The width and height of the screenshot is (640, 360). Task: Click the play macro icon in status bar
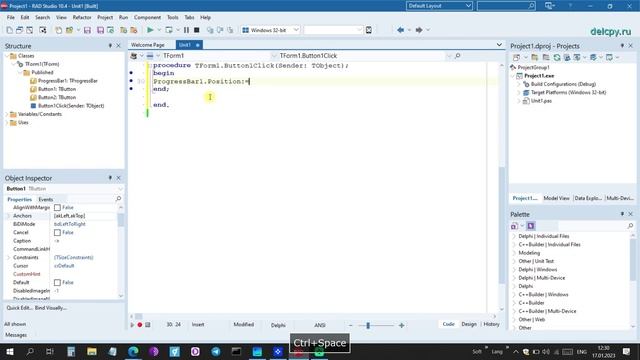coord(132,325)
